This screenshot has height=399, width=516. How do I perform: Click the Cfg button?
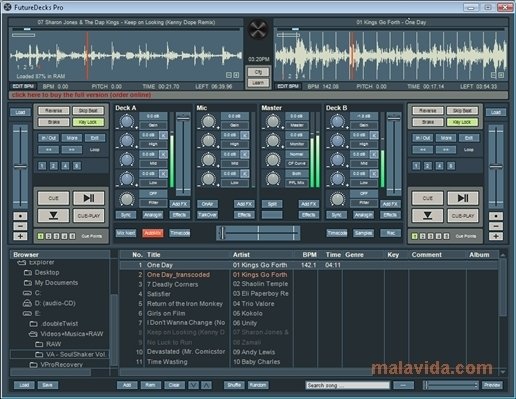pos(258,72)
